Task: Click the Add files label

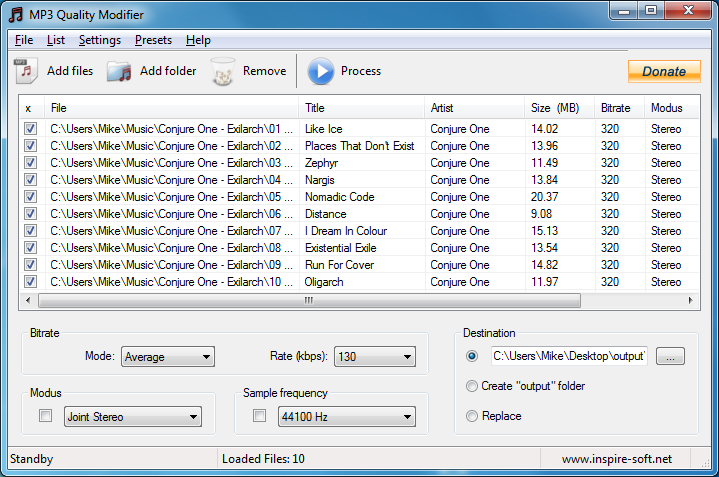Action: point(70,71)
